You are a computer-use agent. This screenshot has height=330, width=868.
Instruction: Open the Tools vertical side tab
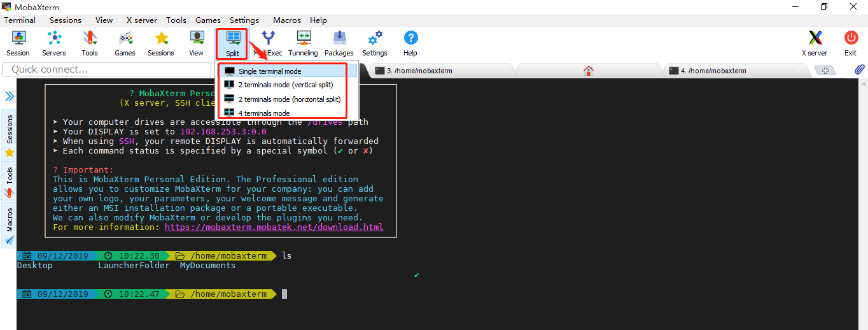tap(10, 182)
